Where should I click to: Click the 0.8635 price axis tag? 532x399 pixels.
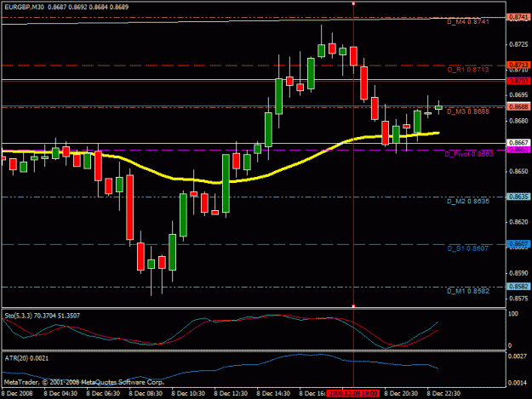(518, 197)
